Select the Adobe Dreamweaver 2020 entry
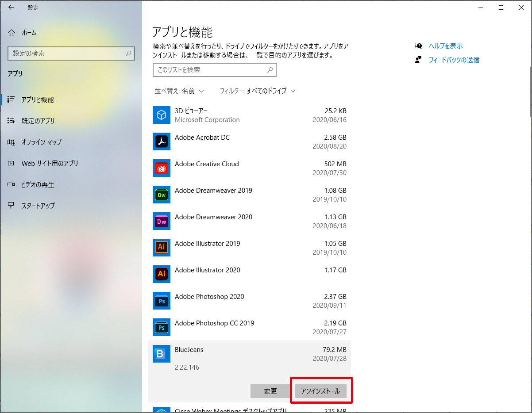 coord(250,221)
